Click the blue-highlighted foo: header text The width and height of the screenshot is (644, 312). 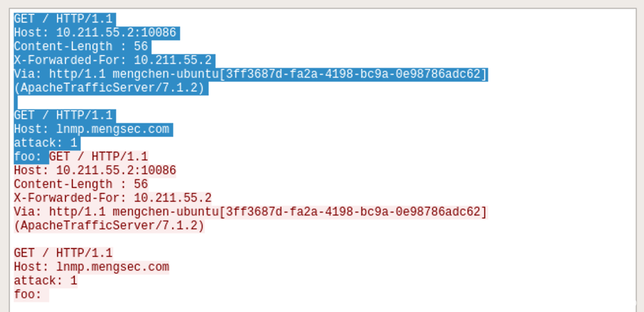tap(28, 157)
